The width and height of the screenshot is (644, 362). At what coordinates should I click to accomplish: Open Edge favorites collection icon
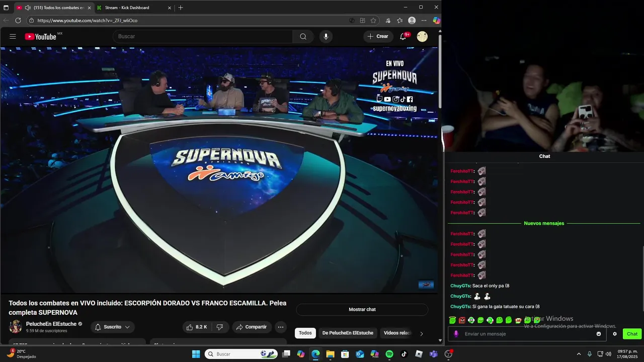click(399, 21)
